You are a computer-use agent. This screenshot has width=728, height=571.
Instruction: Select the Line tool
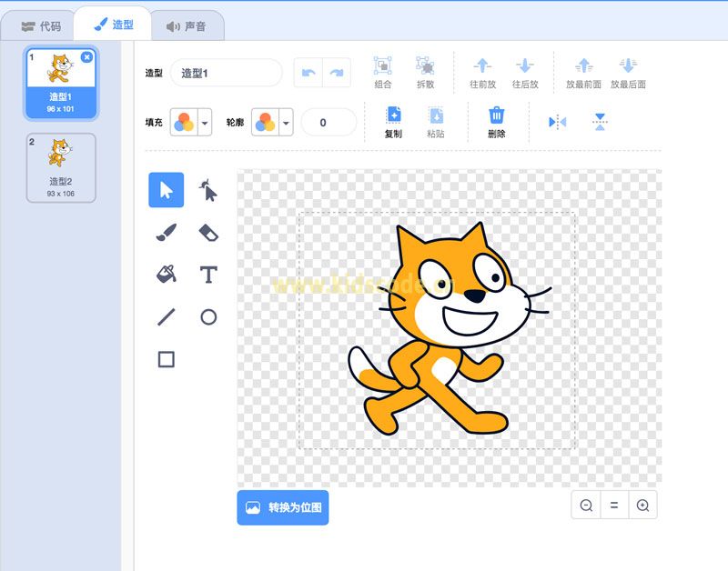click(166, 317)
